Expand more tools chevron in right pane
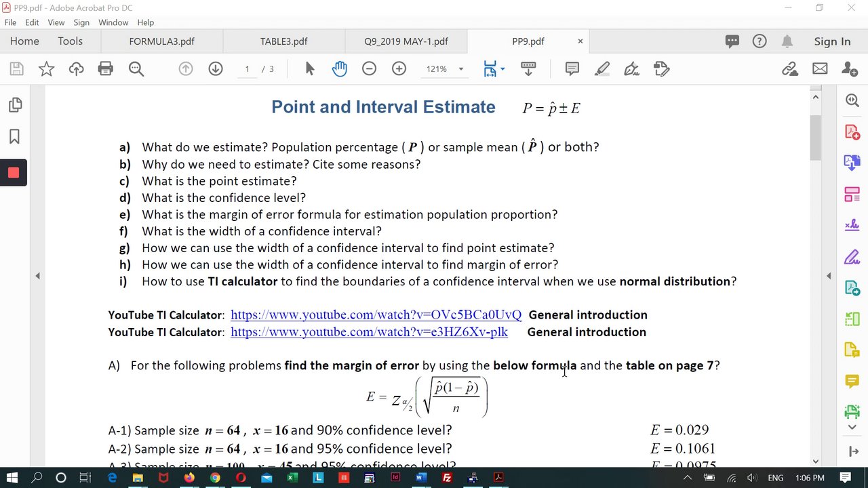 coord(852,427)
